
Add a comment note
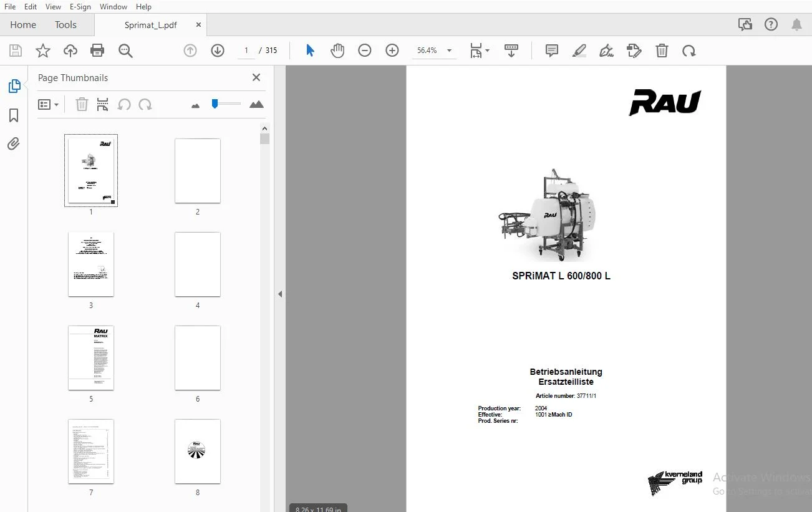[x=552, y=51]
